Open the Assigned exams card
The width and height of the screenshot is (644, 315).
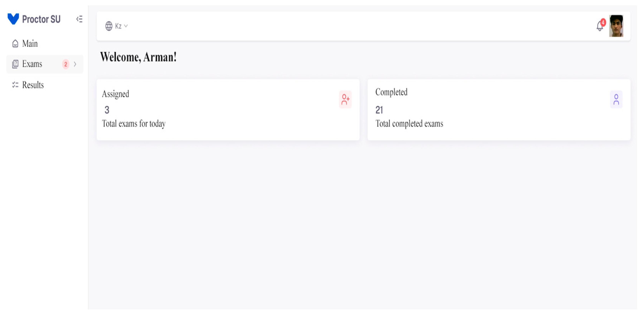click(228, 110)
